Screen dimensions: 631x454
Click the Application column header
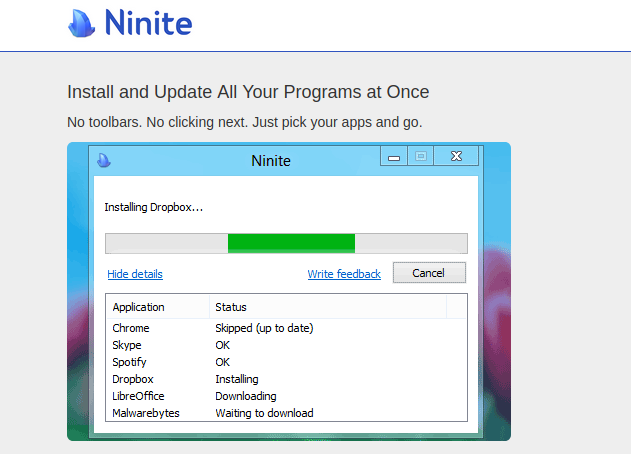tap(158, 307)
